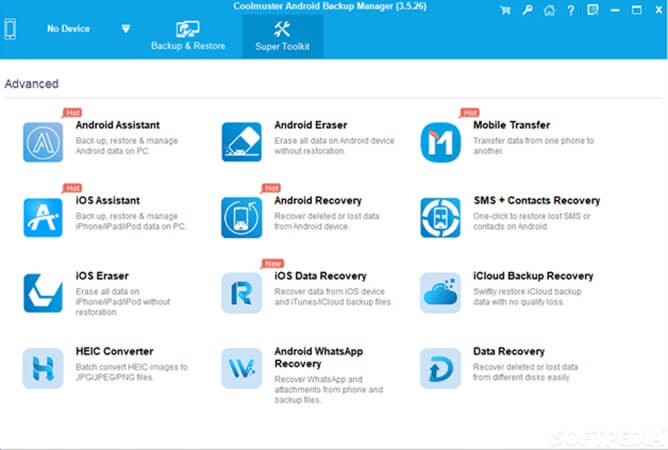Click the HEIC Converter title
This screenshot has width=668, height=450.
coord(115,352)
